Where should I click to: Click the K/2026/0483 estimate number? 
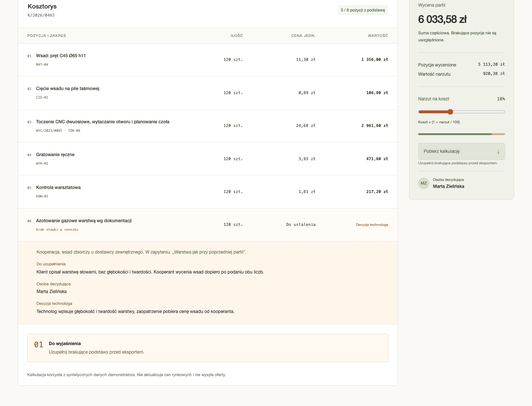pyautogui.click(x=41, y=16)
